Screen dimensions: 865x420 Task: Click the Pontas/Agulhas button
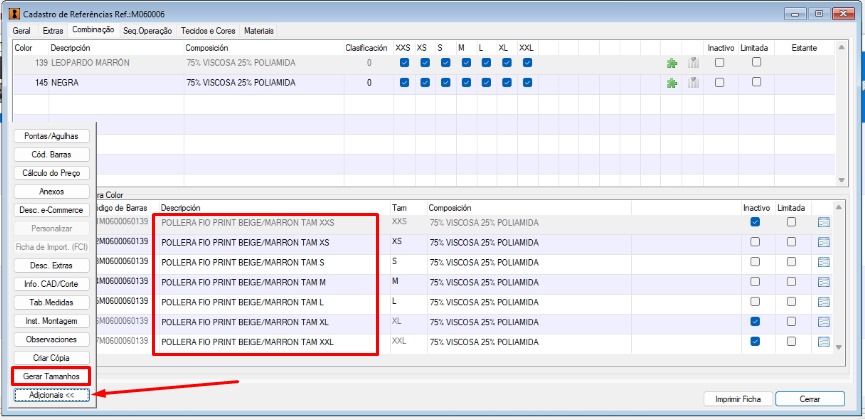pos(52,136)
